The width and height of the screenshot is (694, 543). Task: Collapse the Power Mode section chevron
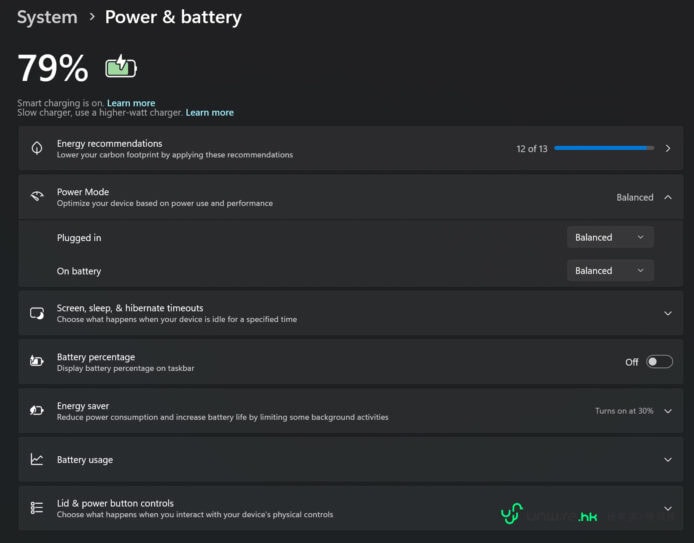pyautogui.click(x=668, y=197)
